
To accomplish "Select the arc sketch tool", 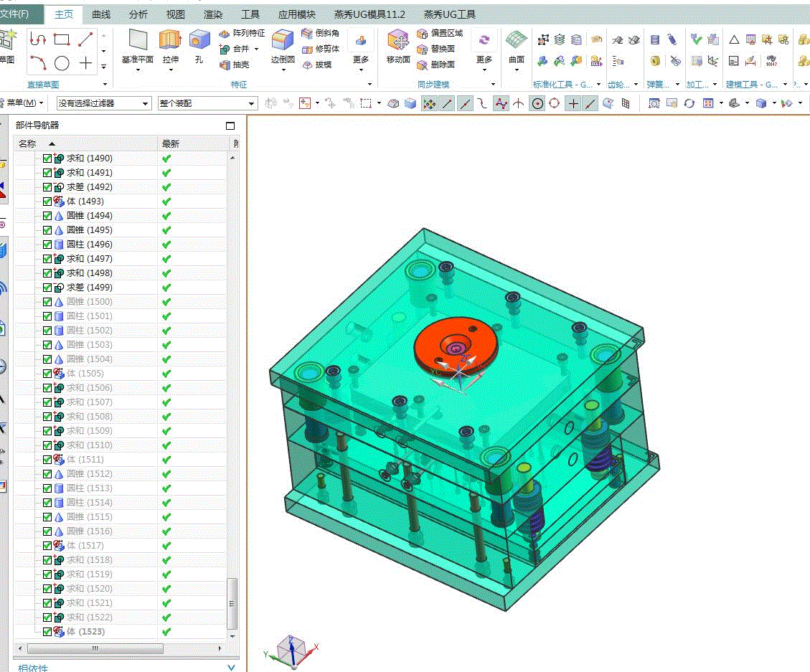I will click(x=38, y=64).
